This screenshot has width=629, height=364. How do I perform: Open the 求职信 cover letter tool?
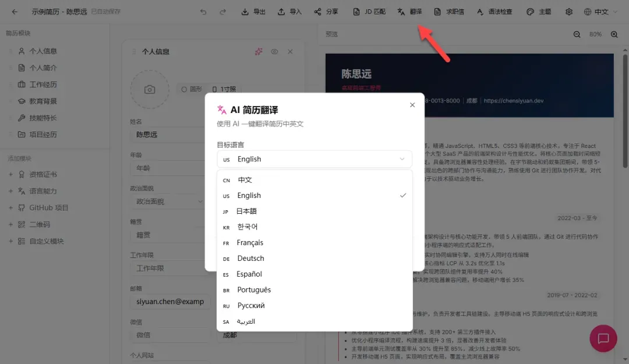pyautogui.click(x=449, y=12)
